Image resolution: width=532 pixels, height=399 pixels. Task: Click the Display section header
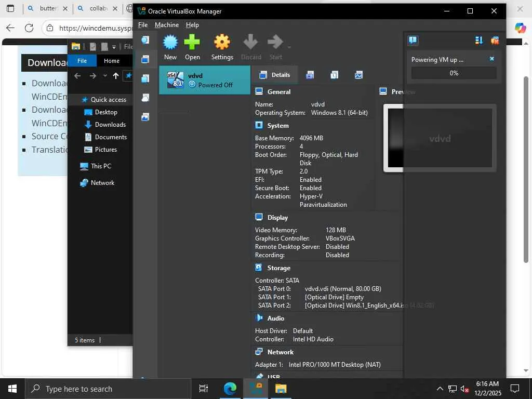pyautogui.click(x=277, y=218)
